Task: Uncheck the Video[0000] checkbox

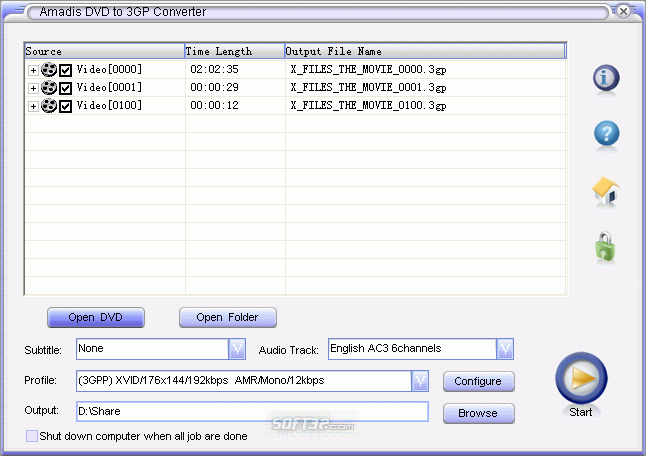Action: point(66,70)
